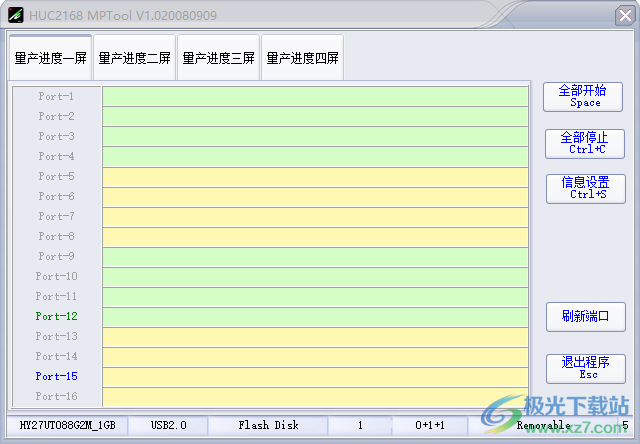640x444 pixels.
Task: Close the MPTool window
Action: click(625, 16)
